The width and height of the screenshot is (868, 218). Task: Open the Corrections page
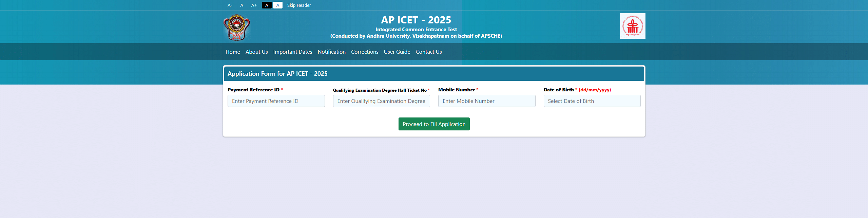[365, 52]
